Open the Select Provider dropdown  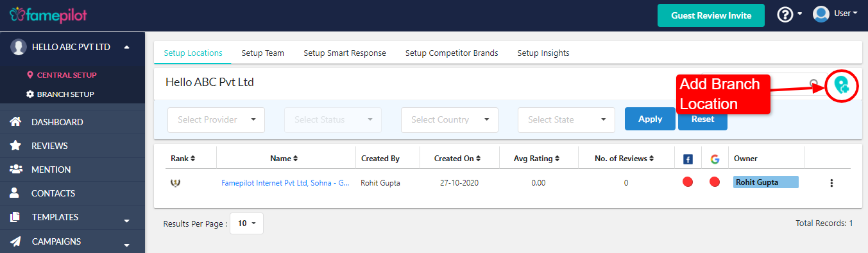[x=216, y=120]
